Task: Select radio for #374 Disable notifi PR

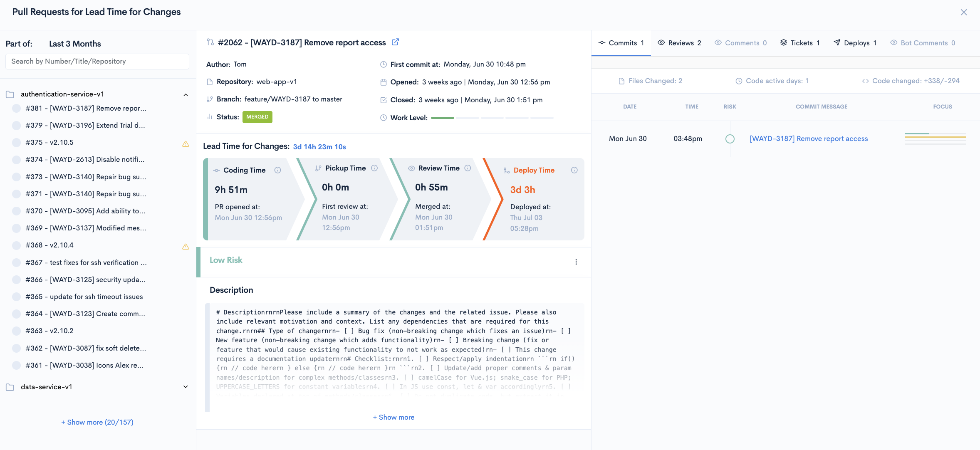Action: [x=17, y=160]
